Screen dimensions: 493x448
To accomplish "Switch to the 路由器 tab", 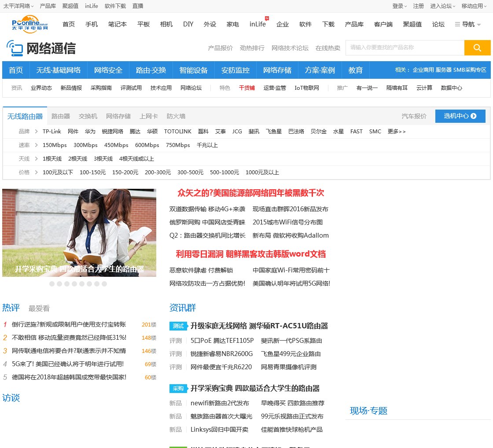I will coord(61,116).
